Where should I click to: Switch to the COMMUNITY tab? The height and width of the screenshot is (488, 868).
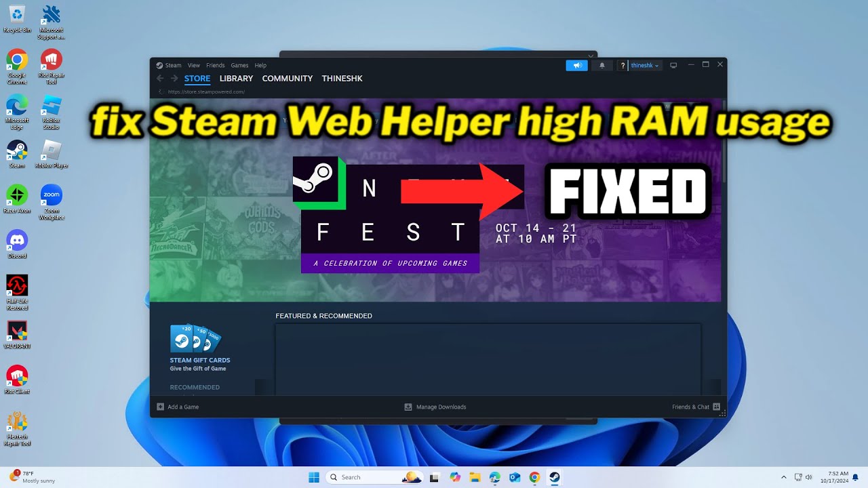click(x=288, y=79)
